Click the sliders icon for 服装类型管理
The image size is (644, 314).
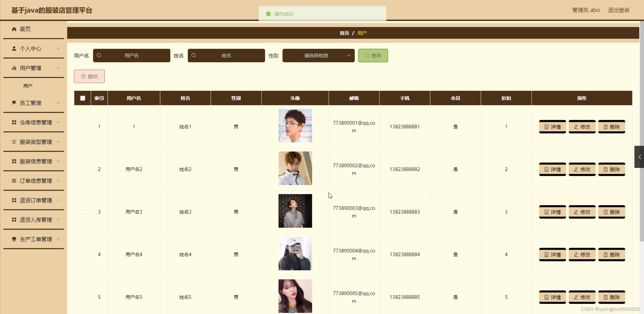click(x=14, y=142)
